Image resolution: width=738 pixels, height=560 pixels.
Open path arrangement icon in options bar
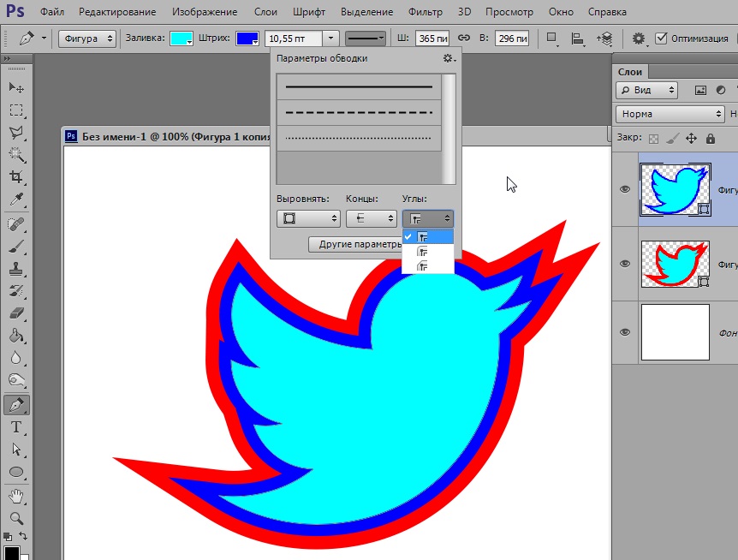pyautogui.click(x=604, y=39)
